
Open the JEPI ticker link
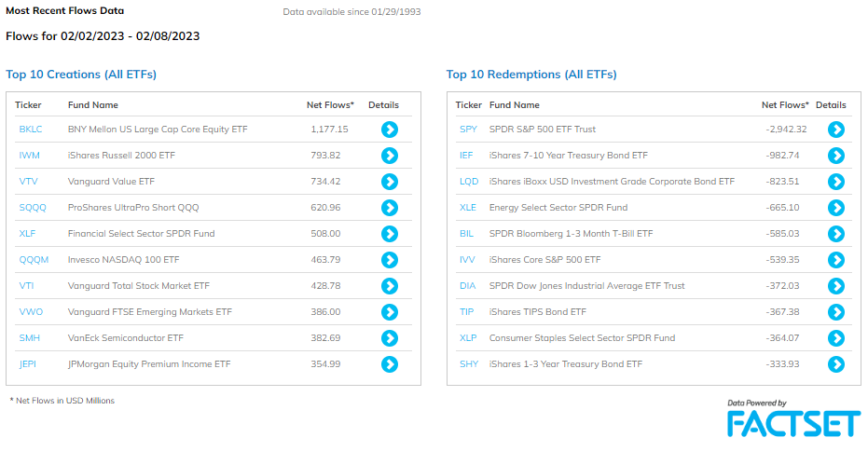click(28, 364)
